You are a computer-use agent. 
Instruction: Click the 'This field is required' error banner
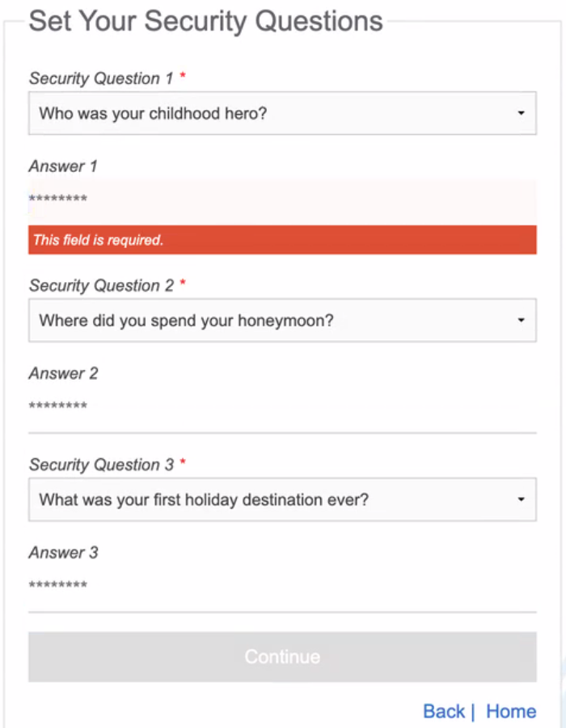tap(282, 240)
